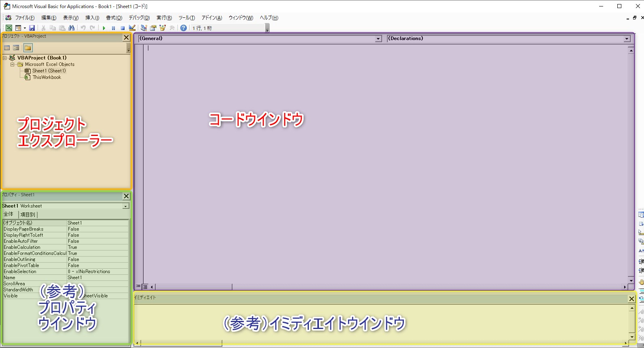
Task: Open the 編集(E) menu
Action: click(49, 18)
